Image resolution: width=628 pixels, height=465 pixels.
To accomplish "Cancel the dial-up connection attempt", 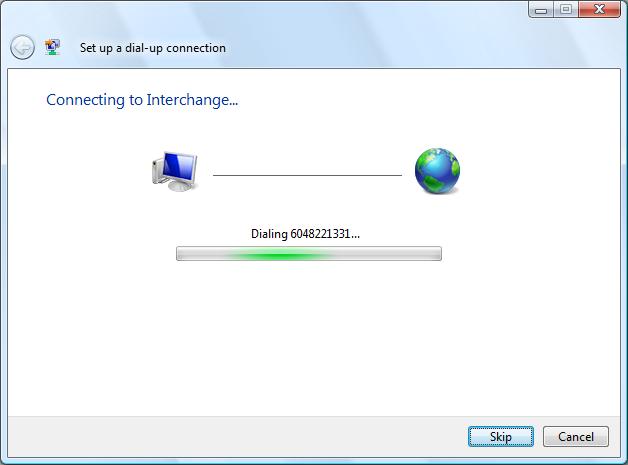I will [x=576, y=437].
